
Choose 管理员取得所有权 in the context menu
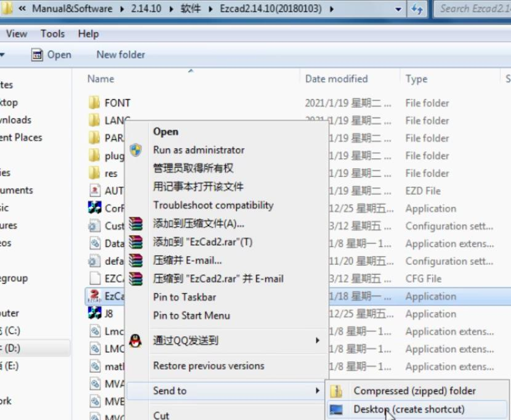pos(193,168)
